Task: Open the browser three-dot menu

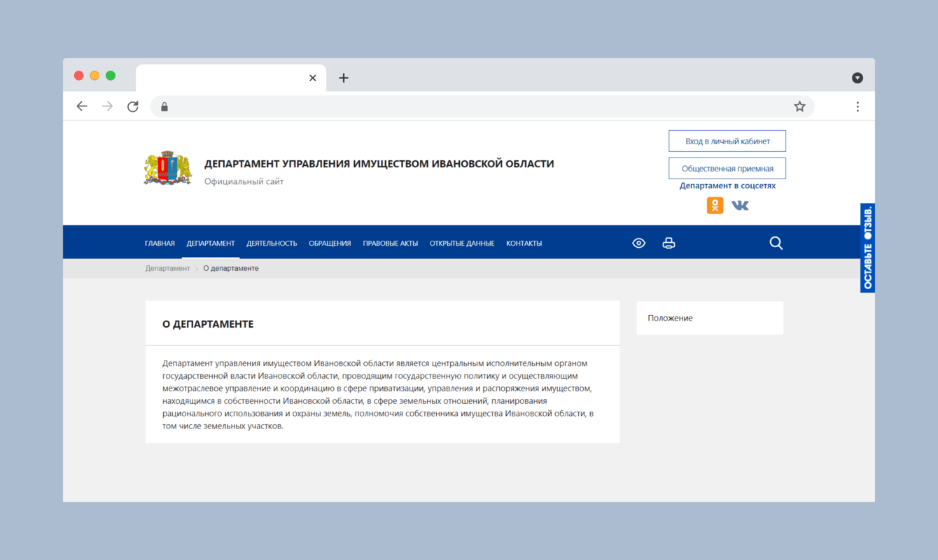Action: pos(857,106)
